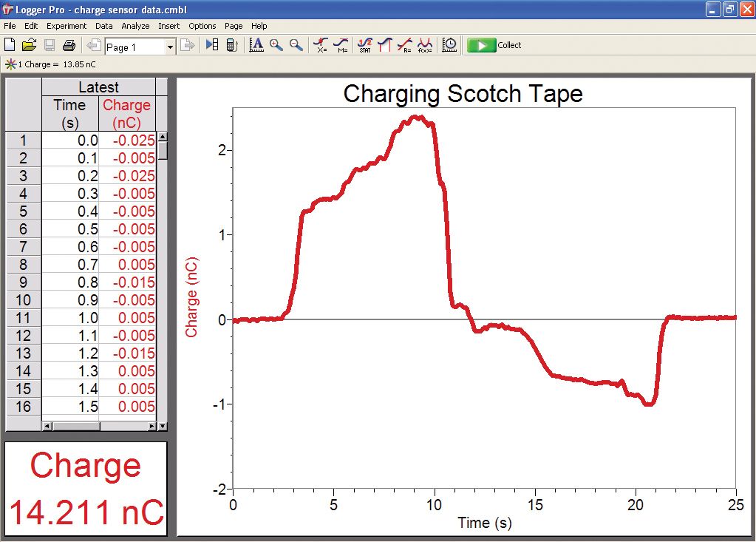Screen dimensions: 756x542
Task: Click the Linear Fit (R=) icon
Action: click(x=404, y=45)
